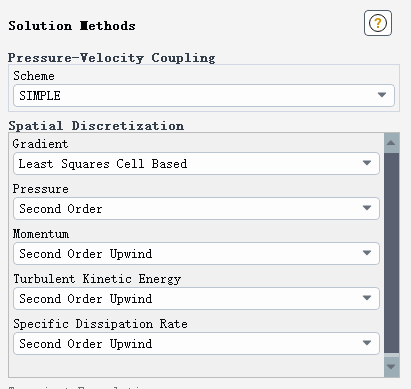Click the Spatial Discretization heading

(x=96, y=126)
